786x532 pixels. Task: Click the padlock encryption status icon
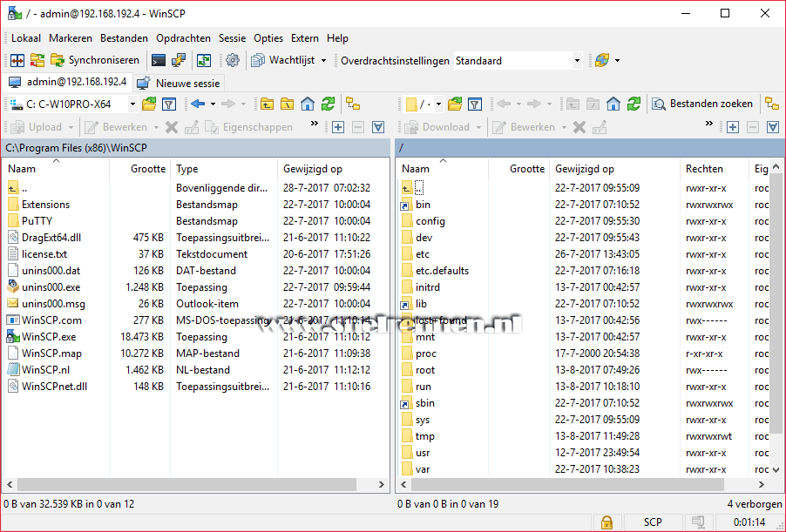[x=606, y=522]
